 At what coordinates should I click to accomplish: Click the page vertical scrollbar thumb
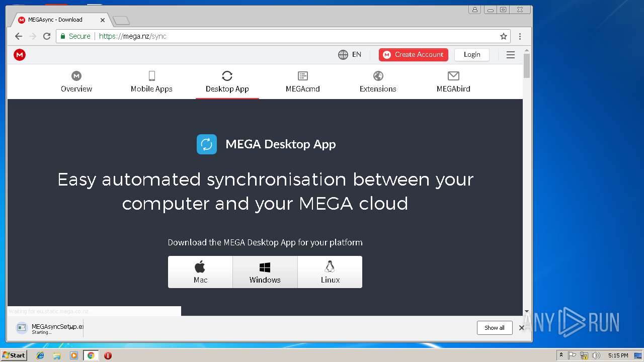(527, 66)
